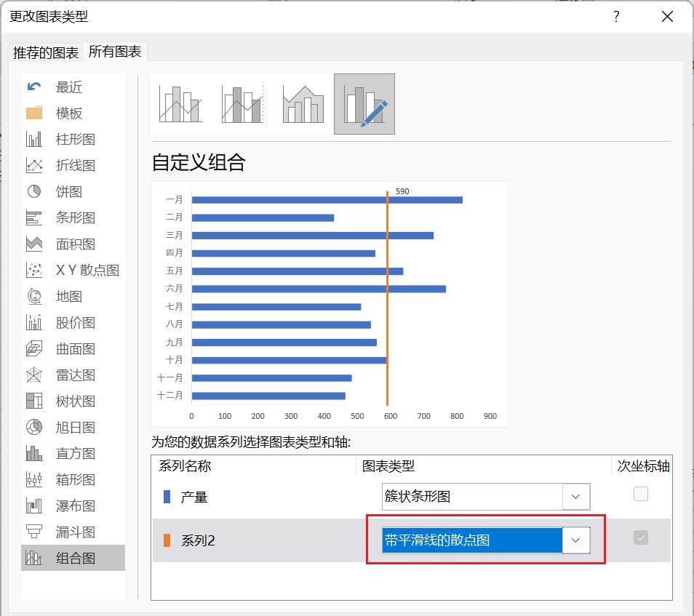Image resolution: width=694 pixels, height=616 pixels.
Task: Enable secondary axis for 产量 series
Action: [641, 493]
